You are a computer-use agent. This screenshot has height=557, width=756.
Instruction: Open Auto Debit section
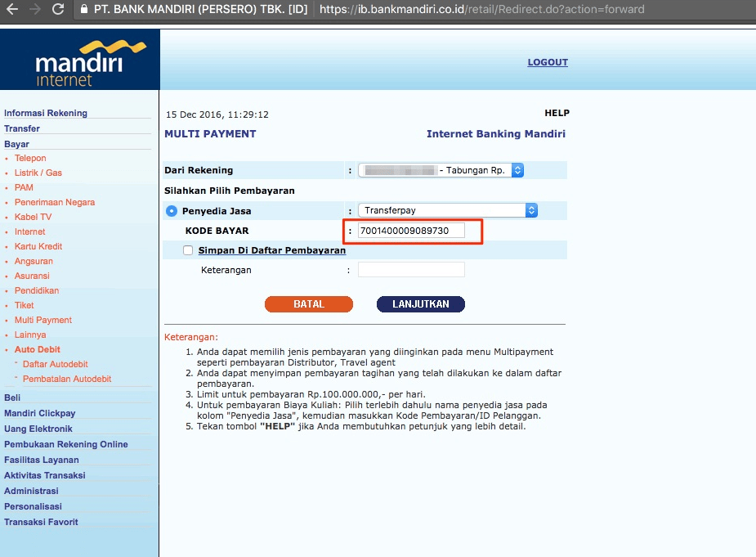37,349
